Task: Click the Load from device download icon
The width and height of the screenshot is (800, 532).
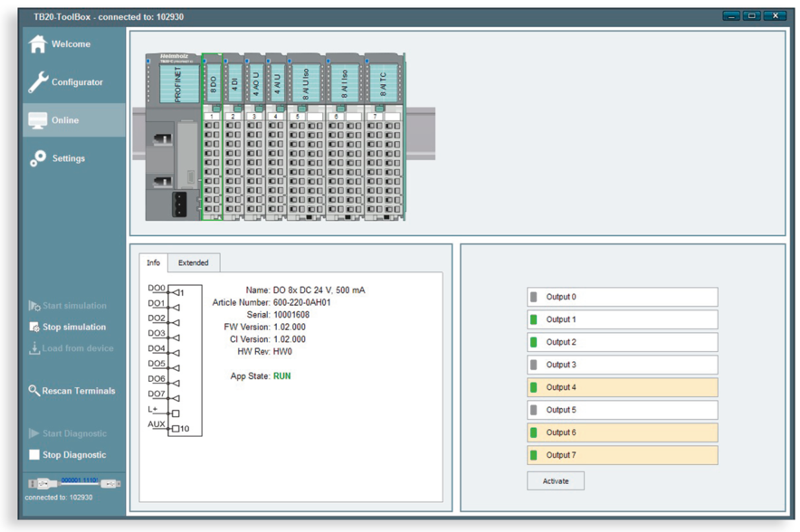Action: [x=34, y=348]
